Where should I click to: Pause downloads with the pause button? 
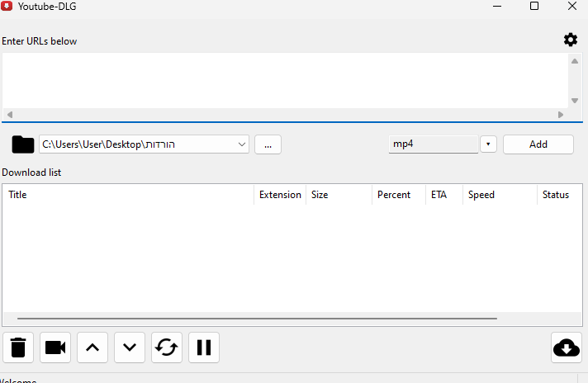click(204, 348)
